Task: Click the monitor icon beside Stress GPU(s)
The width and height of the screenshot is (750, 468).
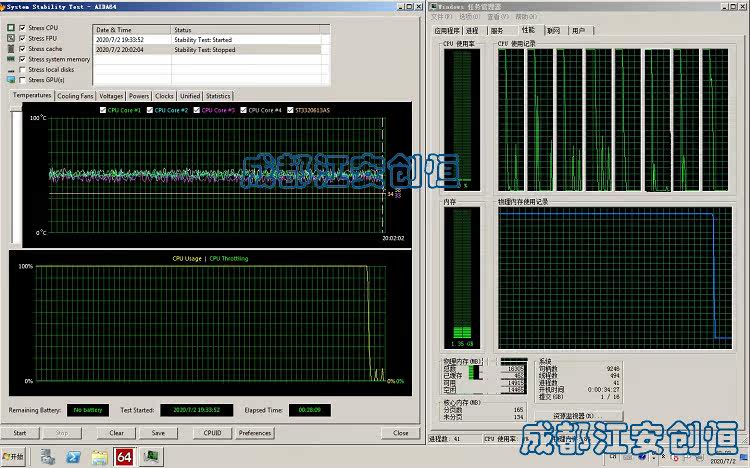Action: 11,80
